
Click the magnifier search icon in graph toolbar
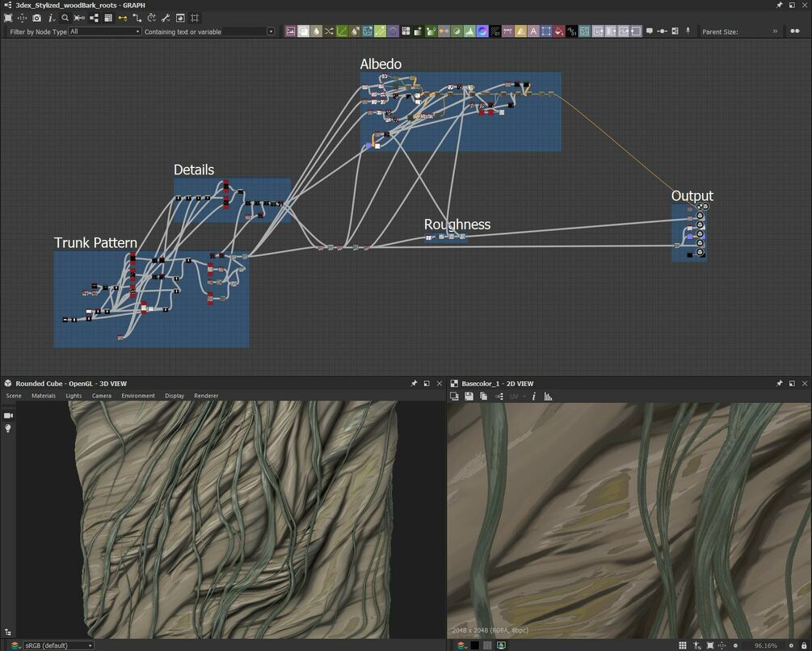(x=65, y=18)
